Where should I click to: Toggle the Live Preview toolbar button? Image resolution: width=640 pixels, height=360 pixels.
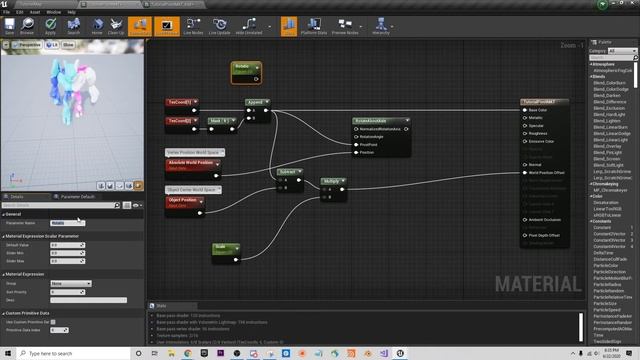167,27
